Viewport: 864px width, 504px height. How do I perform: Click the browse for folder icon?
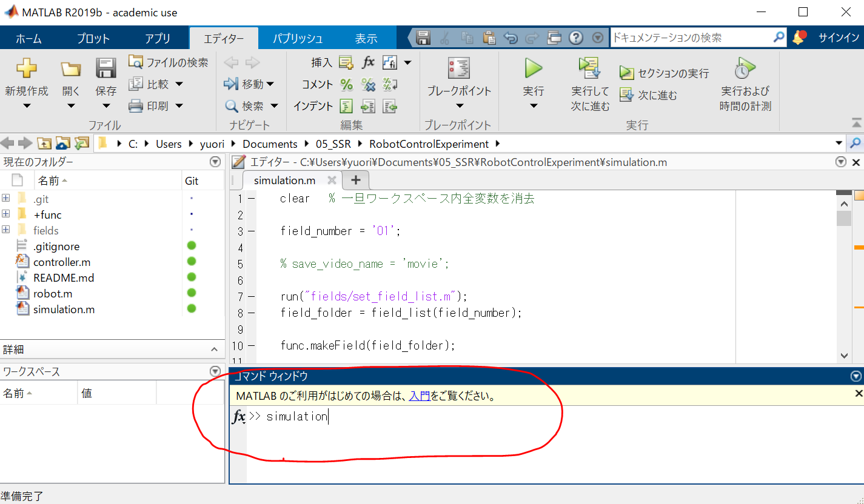point(62,144)
